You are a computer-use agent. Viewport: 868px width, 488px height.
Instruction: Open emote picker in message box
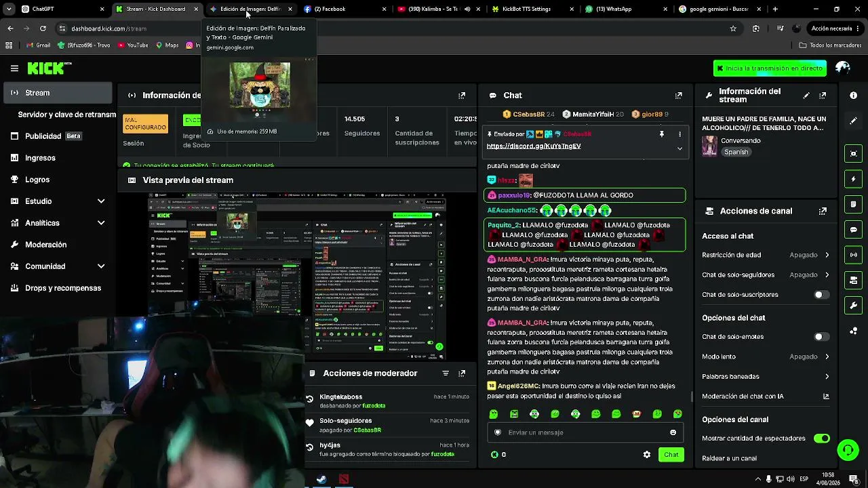tap(673, 432)
